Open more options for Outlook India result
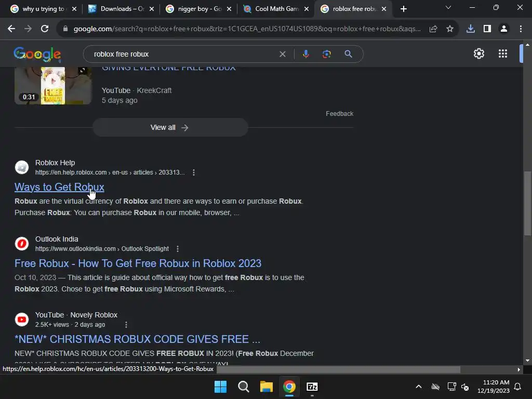This screenshot has height=399, width=532. click(178, 249)
